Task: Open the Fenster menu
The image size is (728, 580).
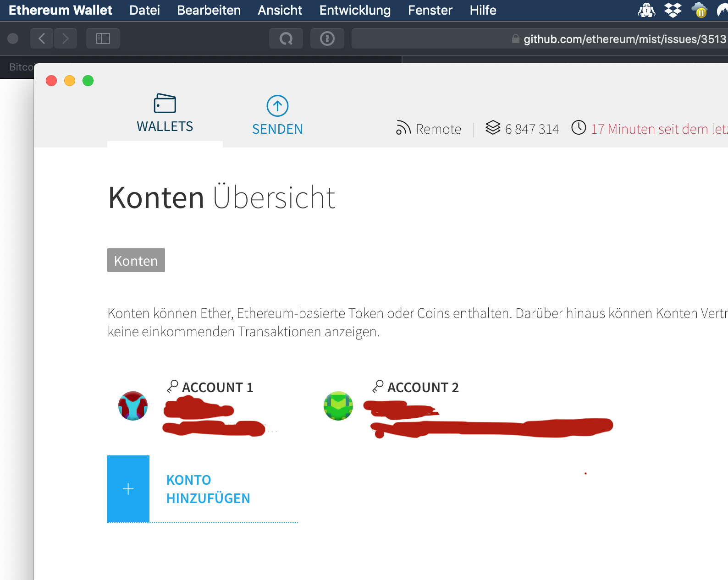Action: (430, 10)
